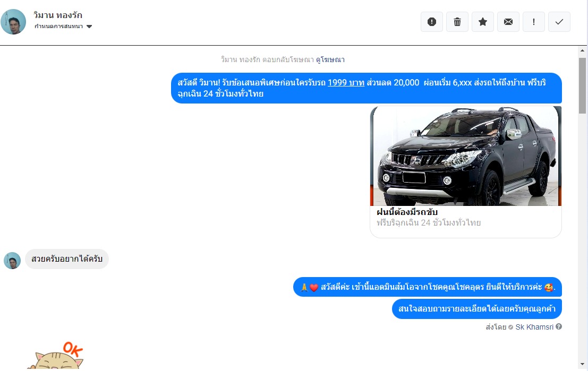The height and width of the screenshot is (371, 588).
Task: Select greeting message from แอดมินส้มโอ
Action: 428,287
